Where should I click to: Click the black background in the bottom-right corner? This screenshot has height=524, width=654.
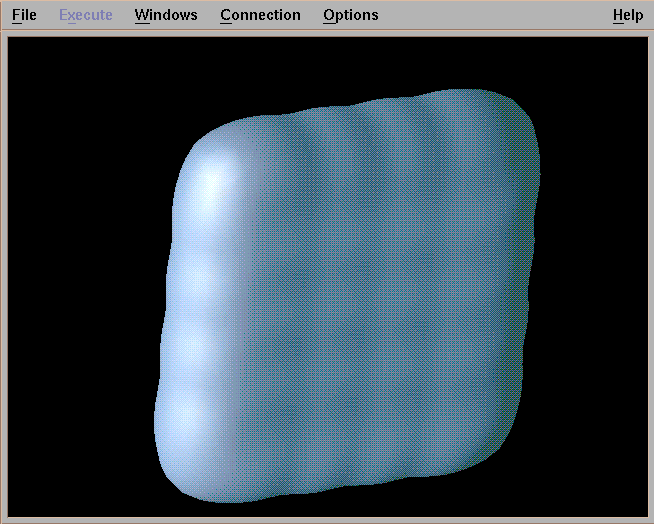point(600,480)
